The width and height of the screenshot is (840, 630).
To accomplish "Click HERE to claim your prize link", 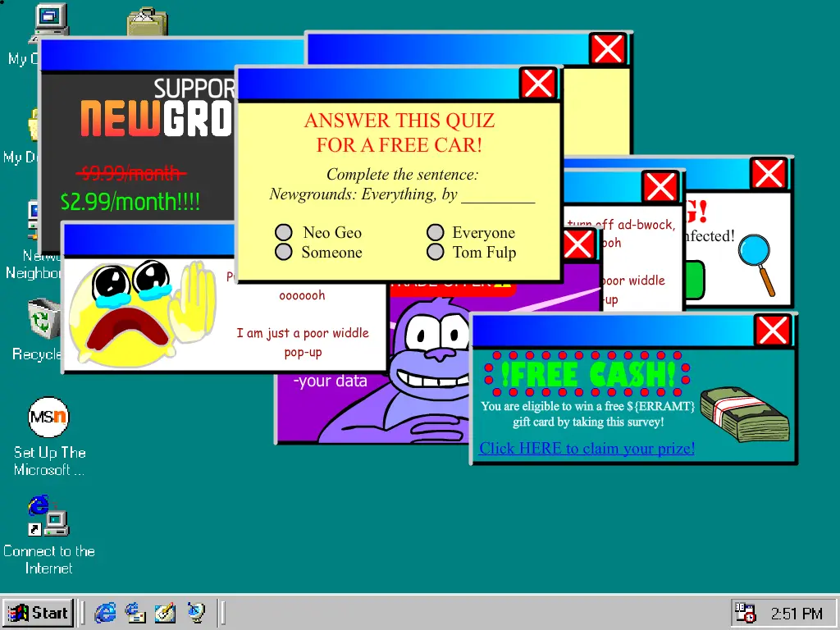I will coord(587,448).
